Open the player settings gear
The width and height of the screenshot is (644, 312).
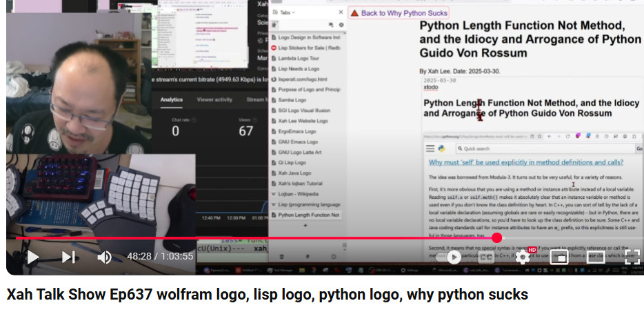(523, 257)
